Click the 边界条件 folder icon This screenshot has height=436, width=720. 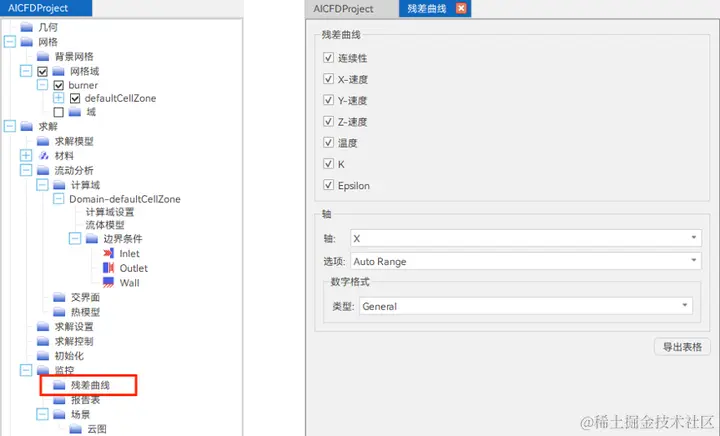point(92,239)
